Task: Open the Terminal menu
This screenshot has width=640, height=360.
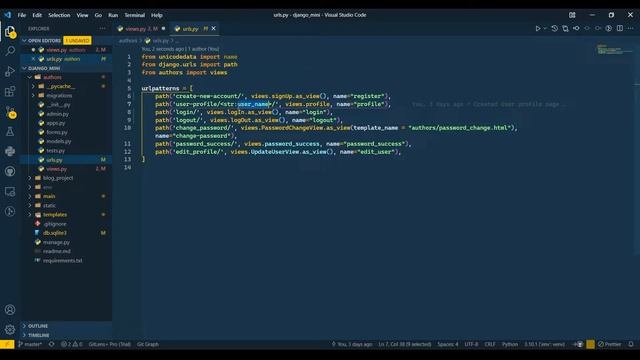Action: [x=135, y=15]
